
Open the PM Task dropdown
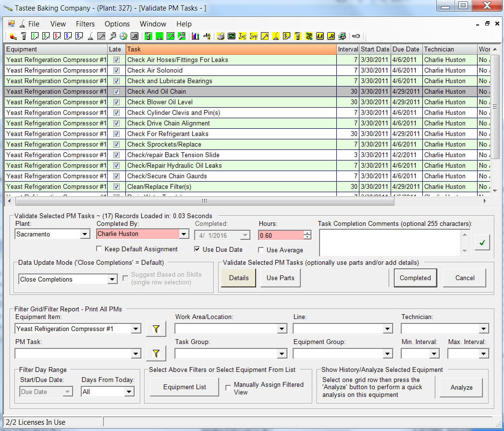tap(136, 354)
